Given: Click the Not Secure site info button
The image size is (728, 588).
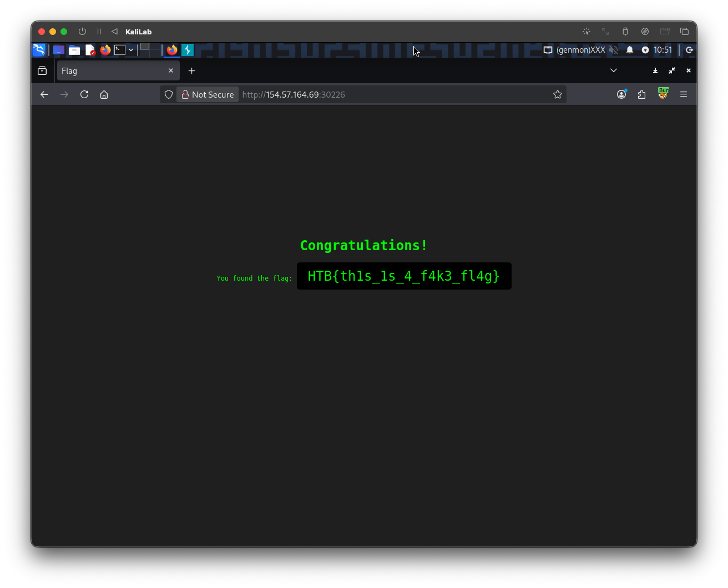Looking at the screenshot, I should [208, 94].
